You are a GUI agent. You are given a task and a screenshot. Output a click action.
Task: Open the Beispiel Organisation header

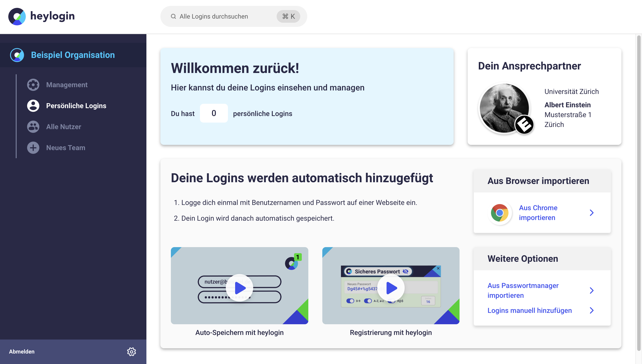tap(73, 55)
